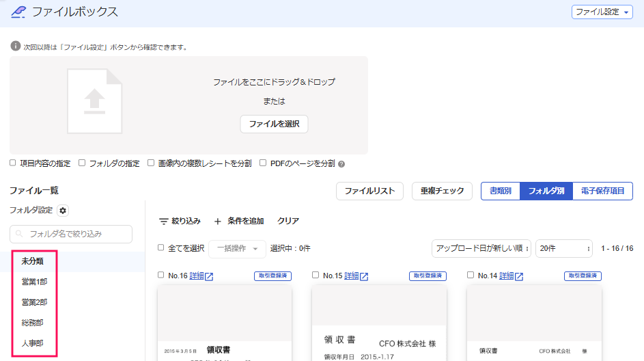Image resolution: width=644 pixels, height=361 pixels.
Task: Click the plus icon for 条件を追加
Action: 218,222
